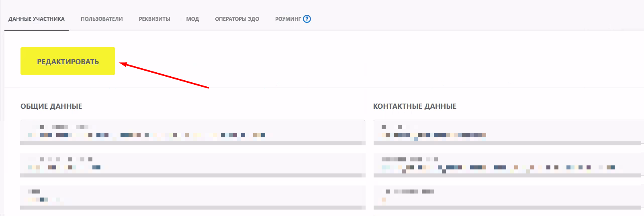Focus the third field under Общие данные
This screenshot has width=644, height=216.
pyautogui.click(x=192, y=196)
